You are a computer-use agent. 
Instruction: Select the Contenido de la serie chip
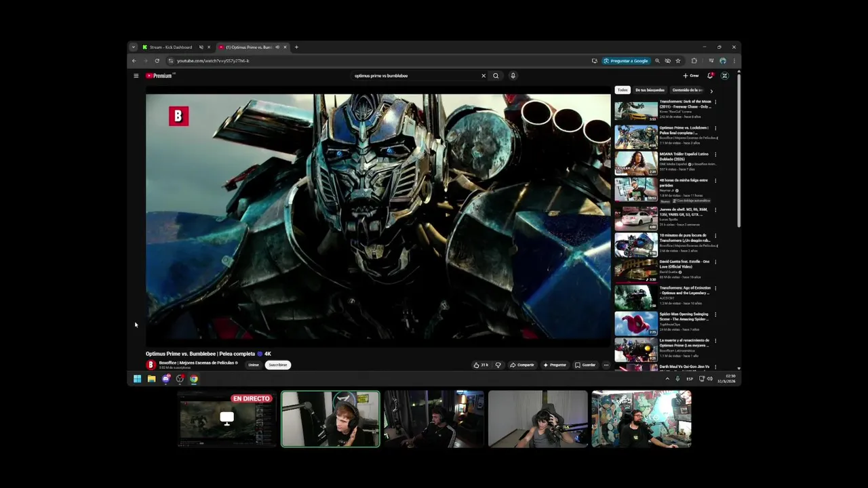tap(688, 90)
